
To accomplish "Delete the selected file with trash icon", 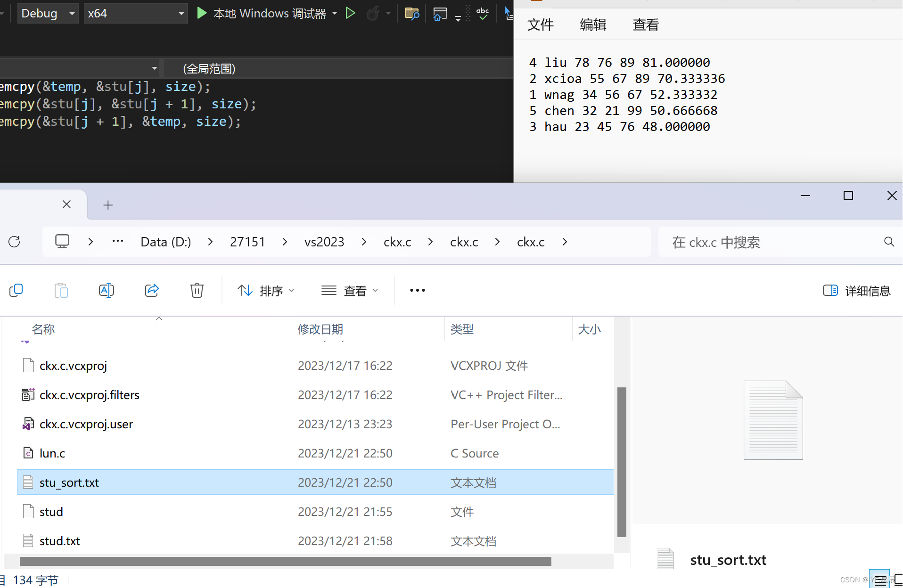I will (x=197, y=290).
